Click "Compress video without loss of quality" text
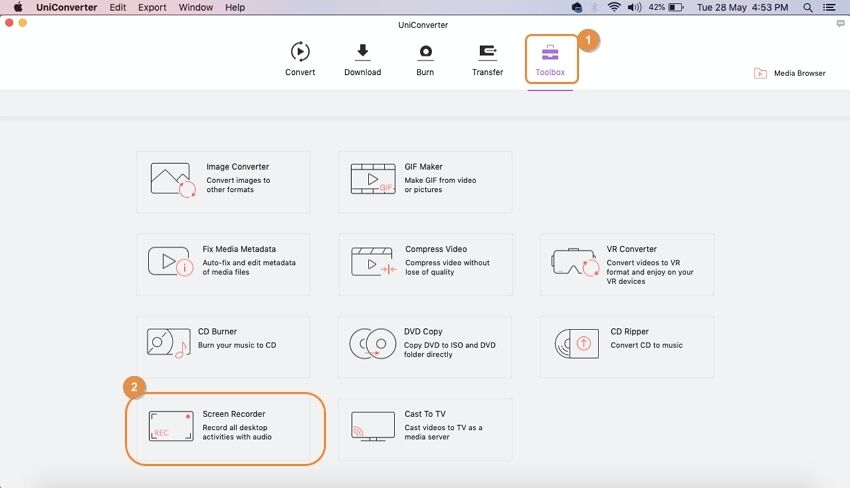 [x=447, y=267]
